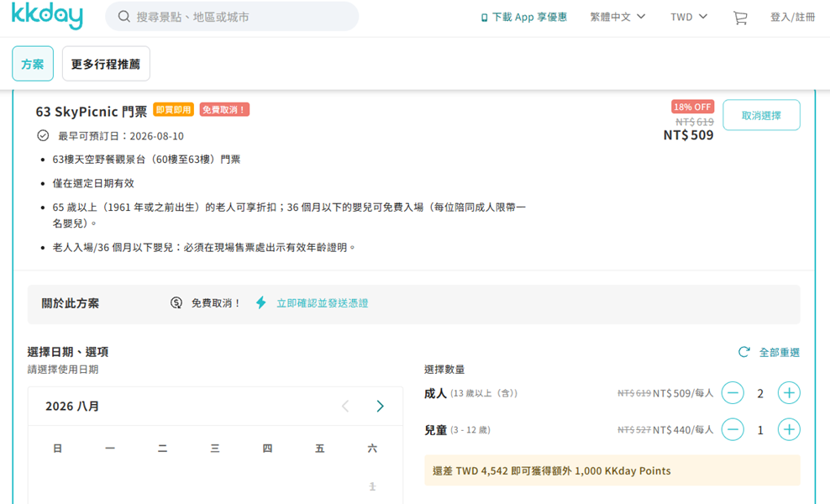
Task: Click the 取消選擇 button
Action: click(761, 115)
